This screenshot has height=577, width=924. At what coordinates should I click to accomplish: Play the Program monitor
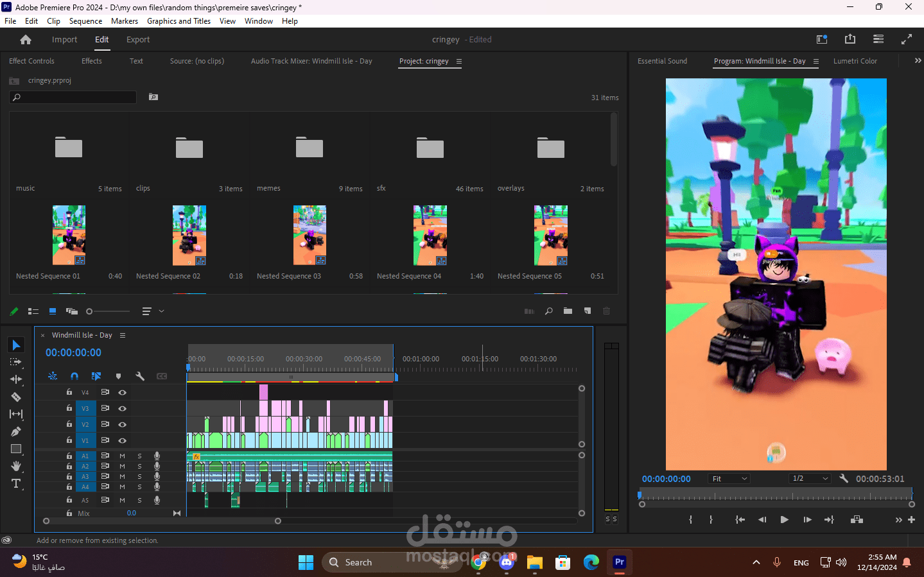pos(784,520)
